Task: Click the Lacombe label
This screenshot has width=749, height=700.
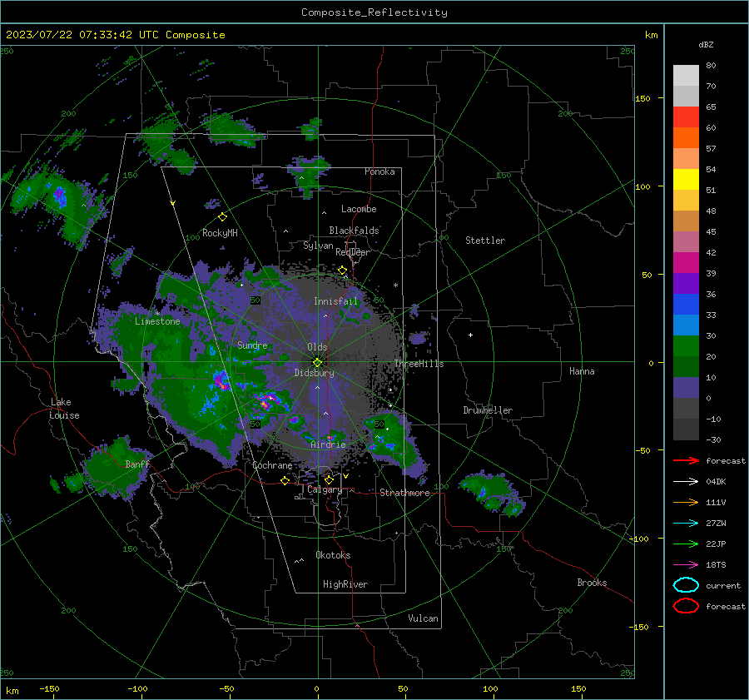Action: coord(359,209)
